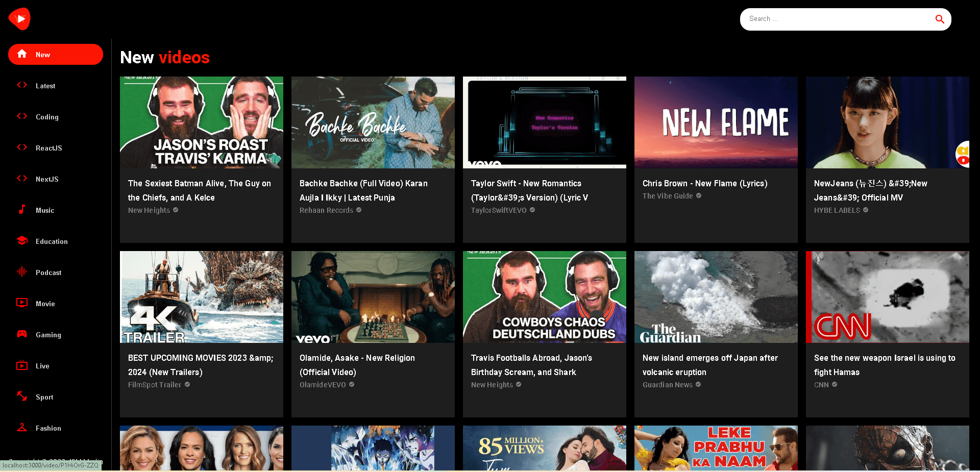
Task: Click verified badge next to FilmSpot Trailer
Action: (x=187, y=384)
